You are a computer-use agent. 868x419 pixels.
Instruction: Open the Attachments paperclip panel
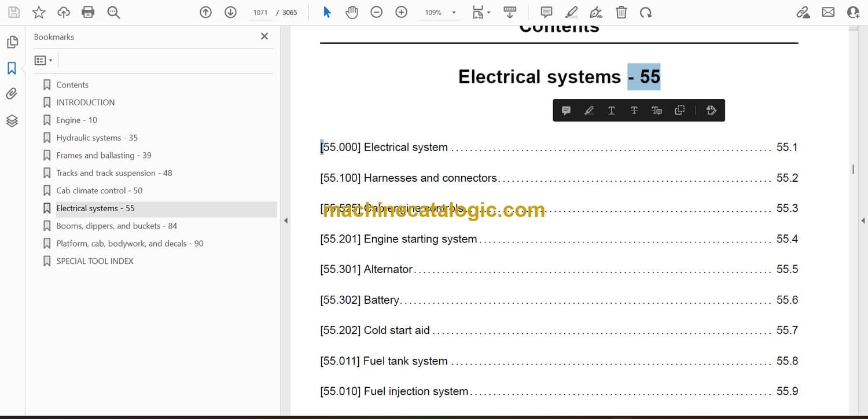12,94
